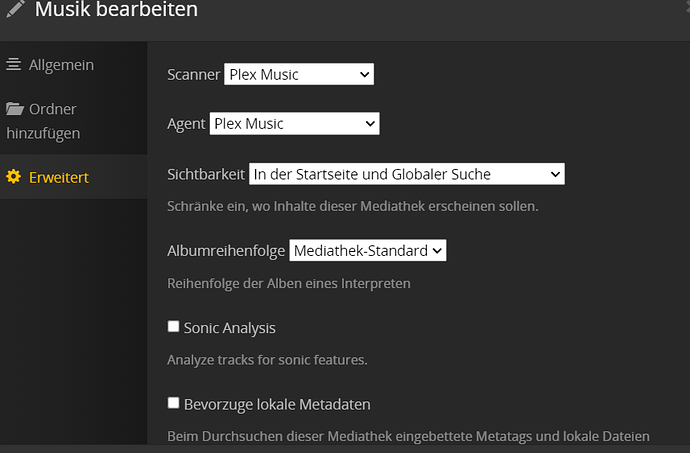Viewport: 690px width, 453px height.
Task: Click the open folder icon in sidebar
Action: 15,109
